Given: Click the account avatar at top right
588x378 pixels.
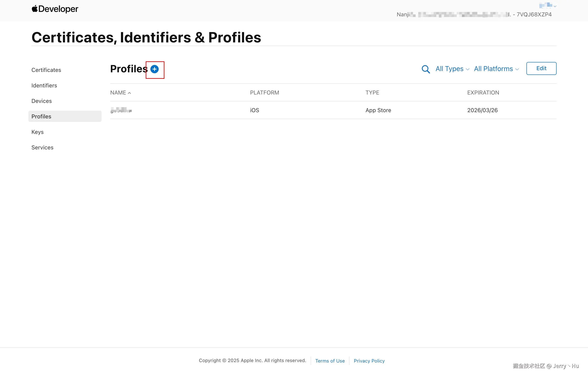Looking at the screenshot, I should tap(545, 5).
